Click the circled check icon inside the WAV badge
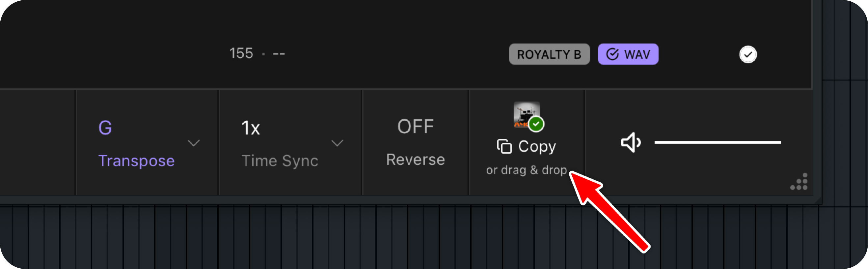This screenshot has height=269, width=868. click(612, 54)
